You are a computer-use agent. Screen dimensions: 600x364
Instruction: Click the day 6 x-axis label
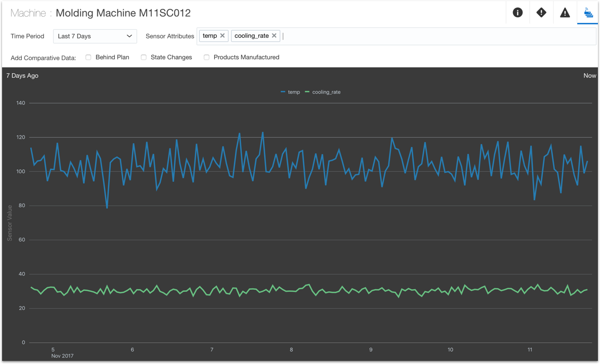(133, 350)
